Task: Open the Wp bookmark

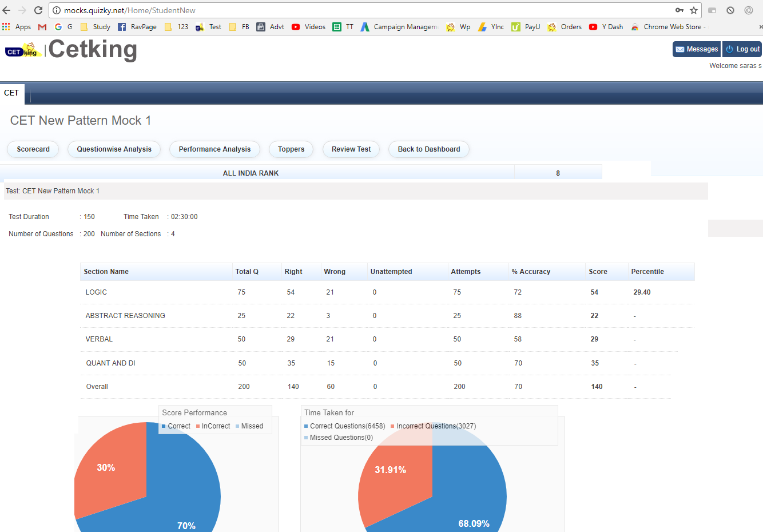Action: click(458, 27)
